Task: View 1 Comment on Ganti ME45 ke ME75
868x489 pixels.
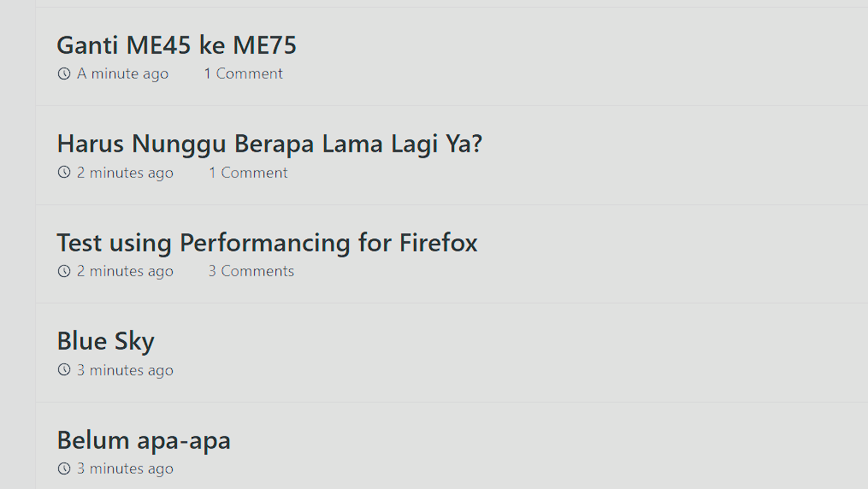Action: [243, 74]
